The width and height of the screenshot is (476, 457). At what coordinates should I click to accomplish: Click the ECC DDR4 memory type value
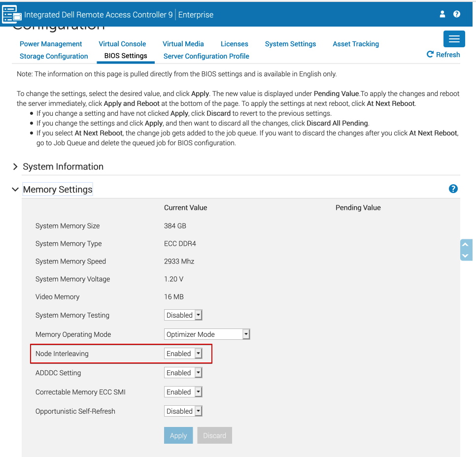pyautogui.click(x=180, y=244)
